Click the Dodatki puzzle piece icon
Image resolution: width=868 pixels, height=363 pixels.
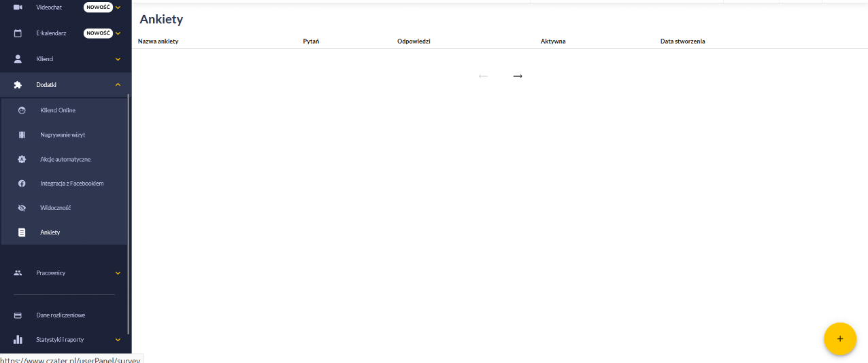(x=18, y=85)
